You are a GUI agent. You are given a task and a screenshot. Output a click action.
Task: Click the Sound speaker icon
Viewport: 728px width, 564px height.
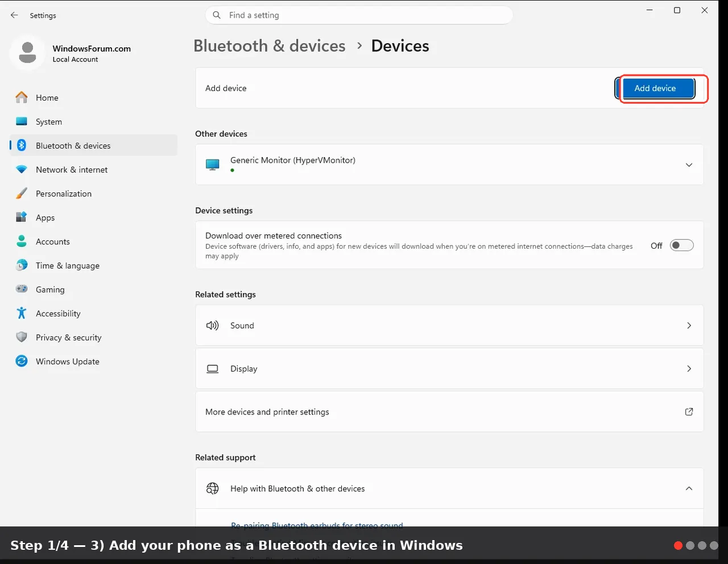click(x=213, y=326)
